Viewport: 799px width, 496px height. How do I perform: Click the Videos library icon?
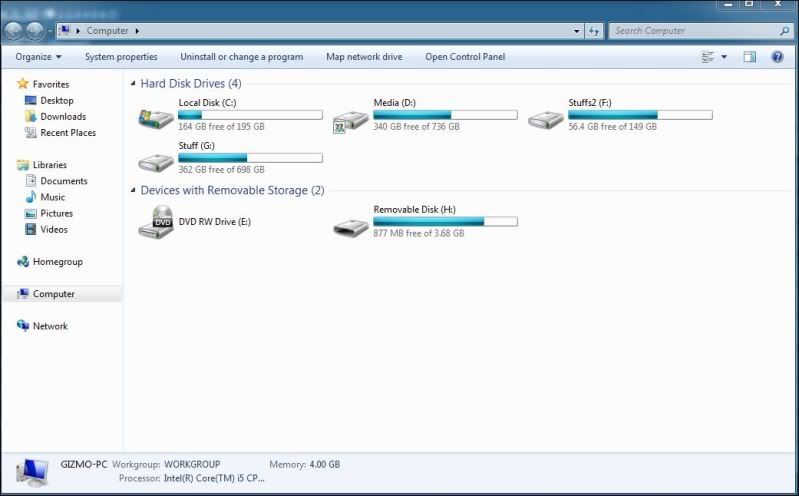[31, 229]
